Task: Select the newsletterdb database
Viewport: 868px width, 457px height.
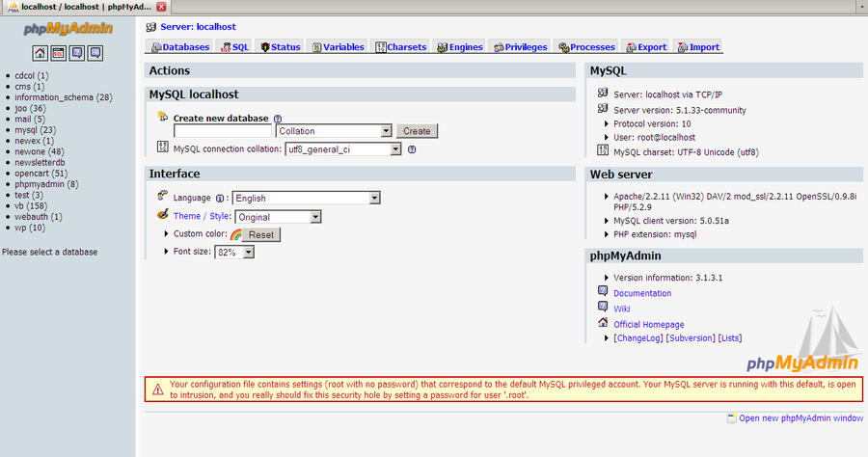Action: (40, 163)
